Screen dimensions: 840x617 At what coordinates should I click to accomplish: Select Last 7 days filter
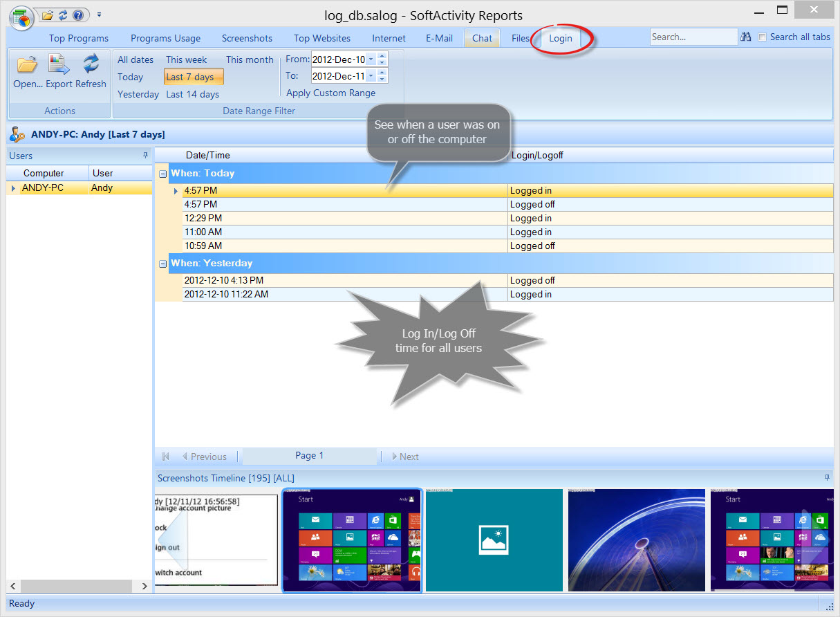[x=194, y=77]
